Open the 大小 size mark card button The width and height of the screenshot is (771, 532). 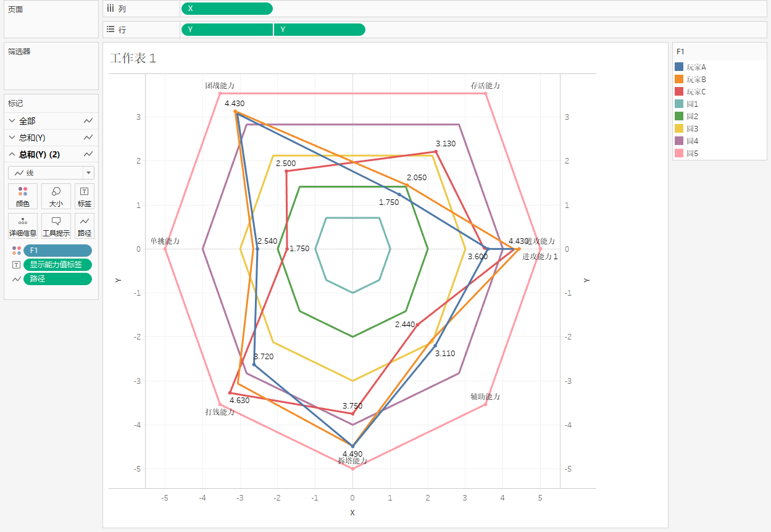[x=56, y=196]
